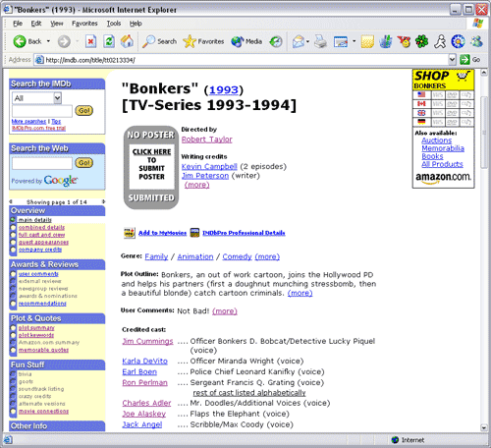
Task: Click the Edit page toolbar icon
Action: coord(341,41)
